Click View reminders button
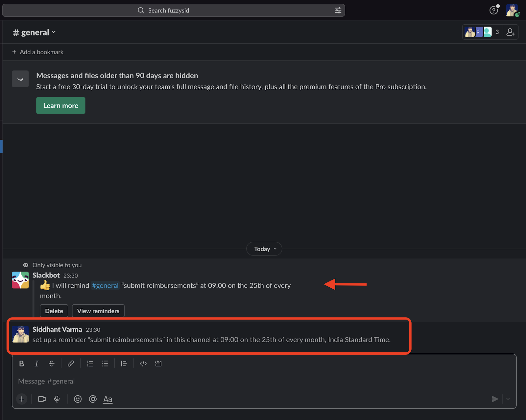 tap(98, 311)
